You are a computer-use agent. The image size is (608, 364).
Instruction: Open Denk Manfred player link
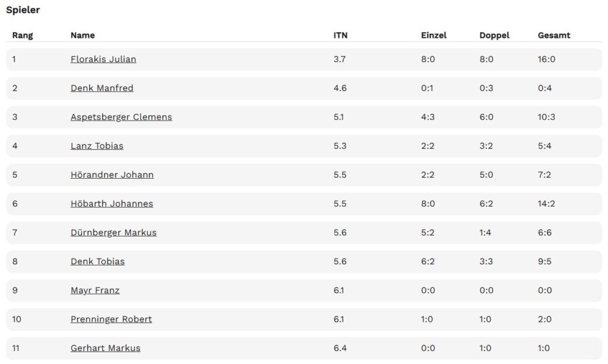tap(102, 88)
